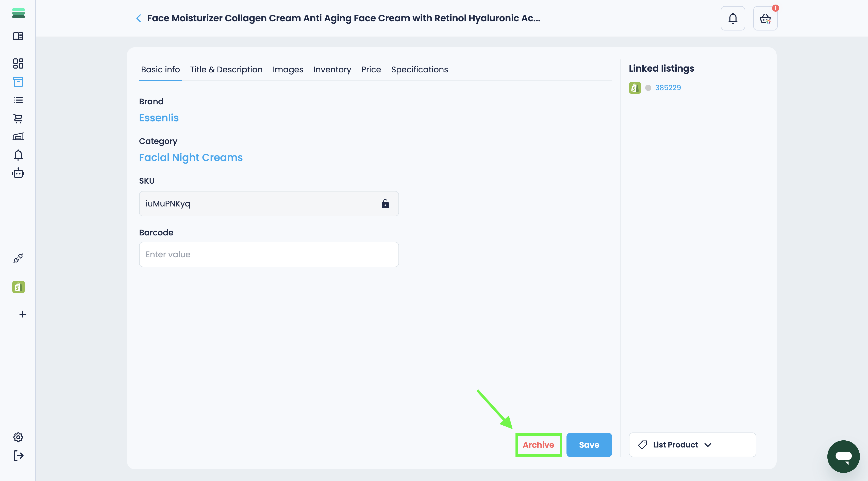
Task: Open the robot automation icon in sidebar
Action: [18, 173]
